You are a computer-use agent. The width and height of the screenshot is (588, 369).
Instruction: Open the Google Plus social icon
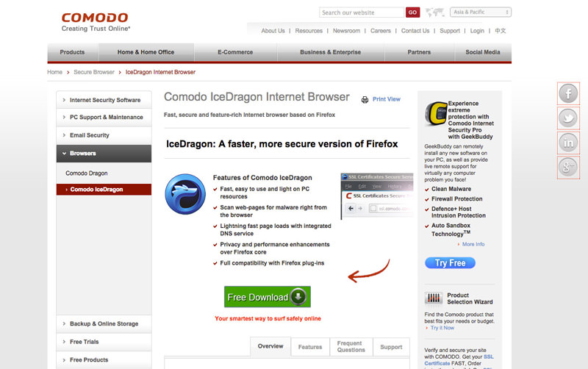tap(568, 168)
